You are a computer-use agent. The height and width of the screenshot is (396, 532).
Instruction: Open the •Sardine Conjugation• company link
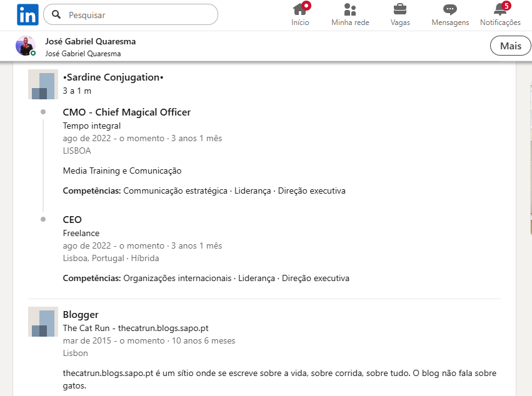click(x=113, y=77)
